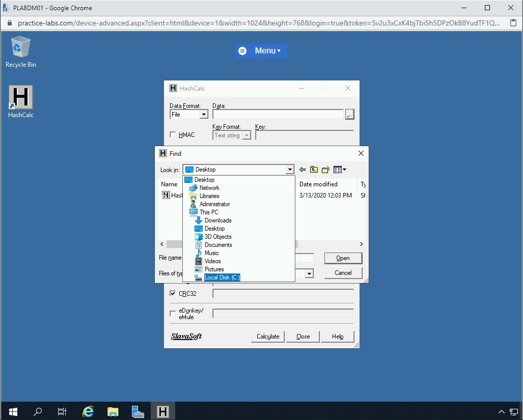The width and height of the screenshot is (523, 420).
Task: Select Local Disk (C:) from the list
Action: [222, 277]
